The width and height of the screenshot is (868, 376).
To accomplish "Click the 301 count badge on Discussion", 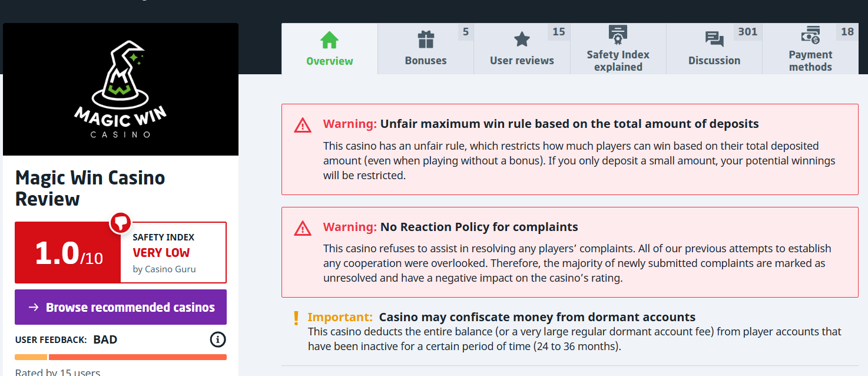I will 747,32.
